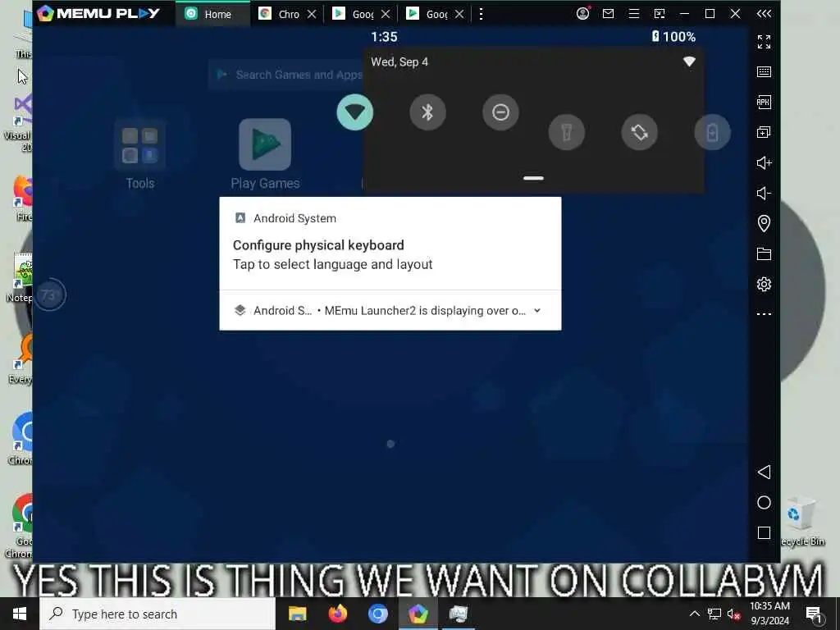Open the tab overflow three-dot menu
The image size is (840, 630).
pyautogui.click(x=481, y=14)
